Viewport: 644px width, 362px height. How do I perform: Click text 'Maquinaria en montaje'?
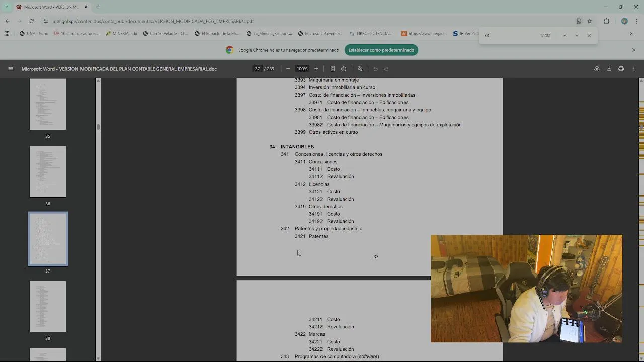pos(334,80)
